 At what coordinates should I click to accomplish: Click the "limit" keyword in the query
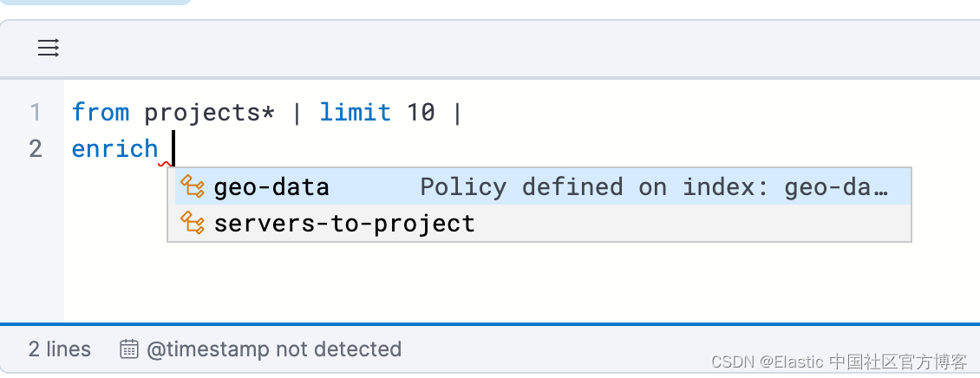tap(355, 112)
